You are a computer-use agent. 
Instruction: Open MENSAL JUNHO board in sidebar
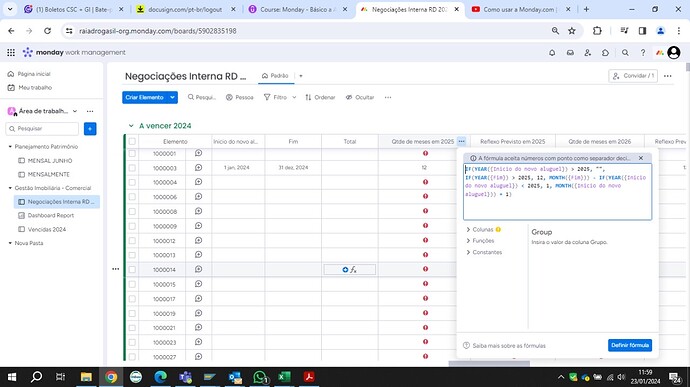[50, 161]
